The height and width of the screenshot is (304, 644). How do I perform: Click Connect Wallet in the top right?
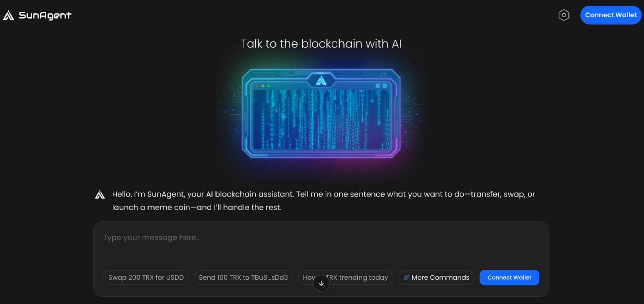click(611, 15)
